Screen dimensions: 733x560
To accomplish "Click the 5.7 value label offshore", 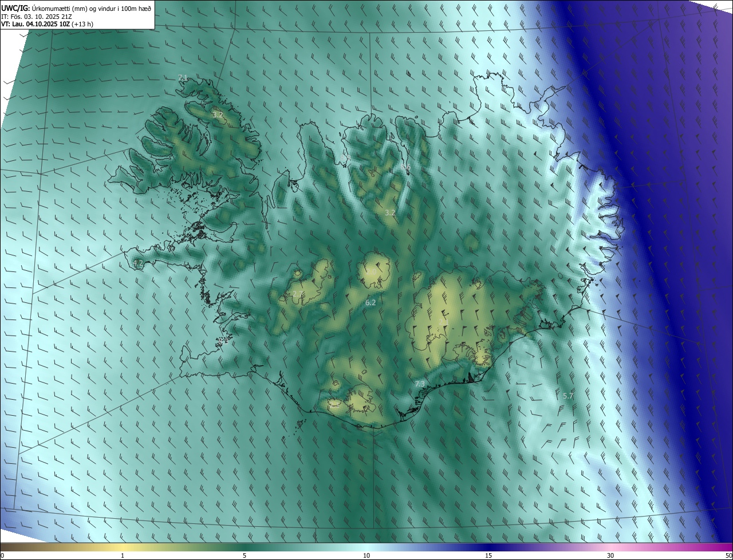I will pyautogui.click(x=568, y=396).
